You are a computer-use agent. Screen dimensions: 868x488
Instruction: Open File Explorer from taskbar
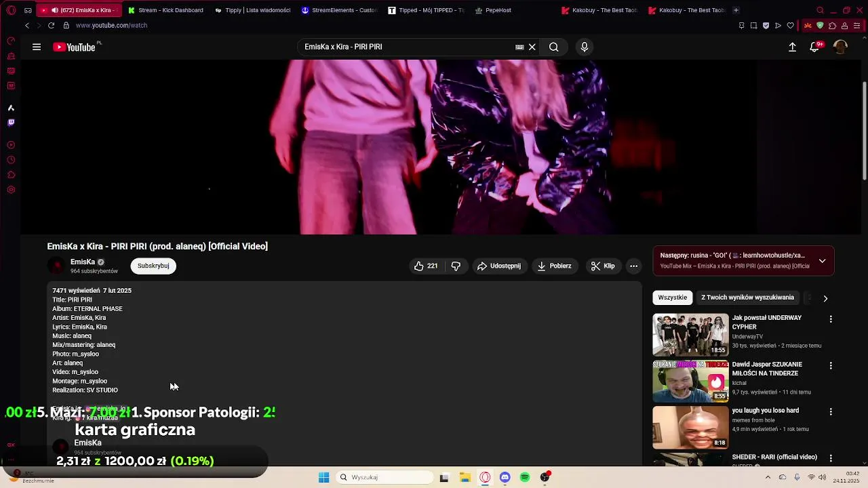point(465,477)
